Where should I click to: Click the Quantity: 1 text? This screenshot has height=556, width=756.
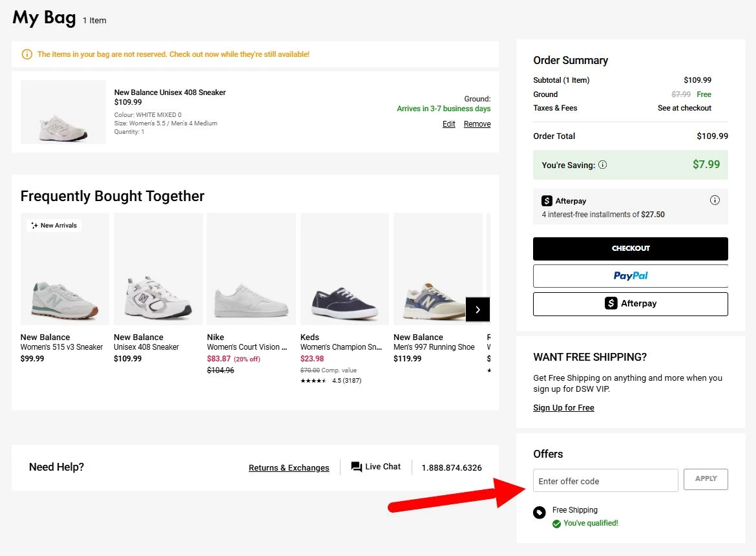pos(129,132)
